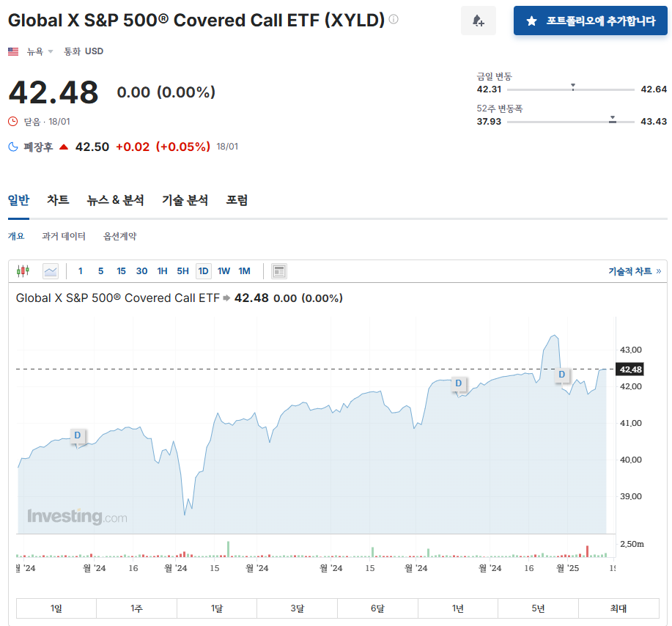Select the candlestick chart style icon
672x626 pixels.
(x=23, y=270)
